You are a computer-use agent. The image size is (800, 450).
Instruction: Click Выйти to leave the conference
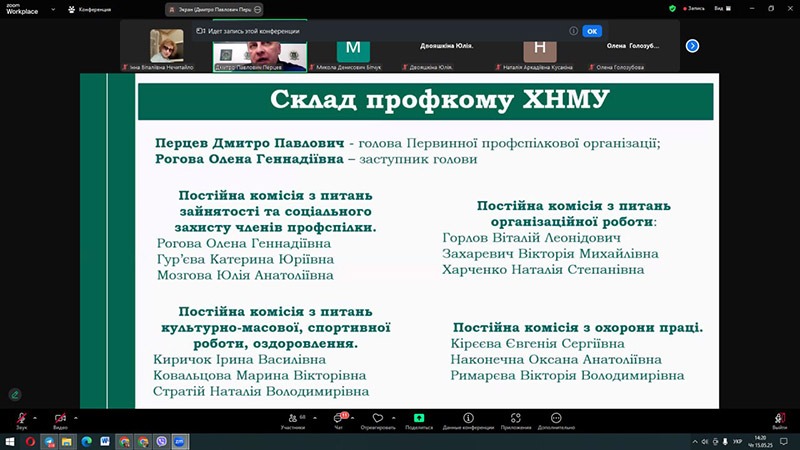click(x=779, y=419)
